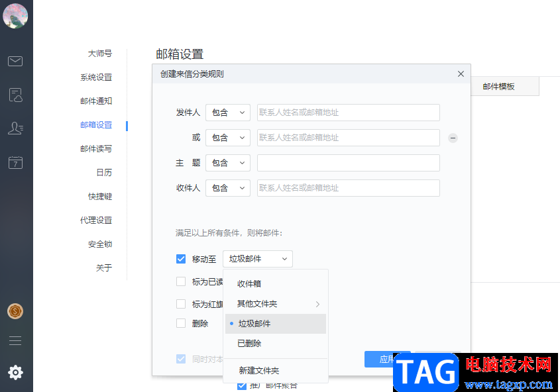Image resolution: width=560 pixels, height=392 pixels.
Task: Choose 其他文件夹 in the folder list
Action: (276, 304)
